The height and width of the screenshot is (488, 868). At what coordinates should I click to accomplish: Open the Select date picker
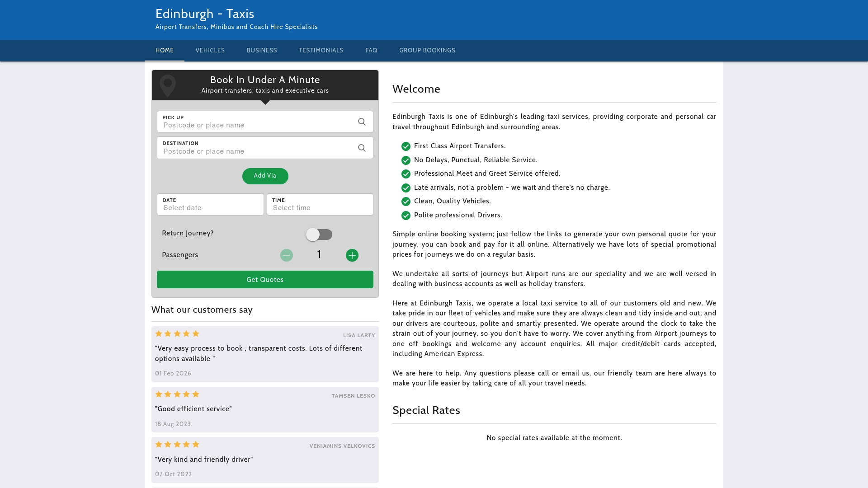point(210,207)
